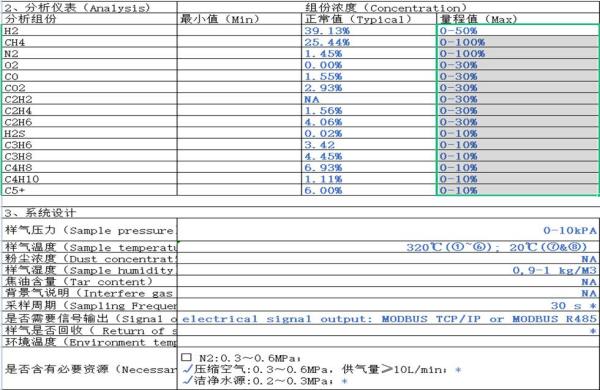The height and width of the screenshot is (390, 600).
Task: Select the C2H2 typical value NA cell
Action: (x=368, y=99)
